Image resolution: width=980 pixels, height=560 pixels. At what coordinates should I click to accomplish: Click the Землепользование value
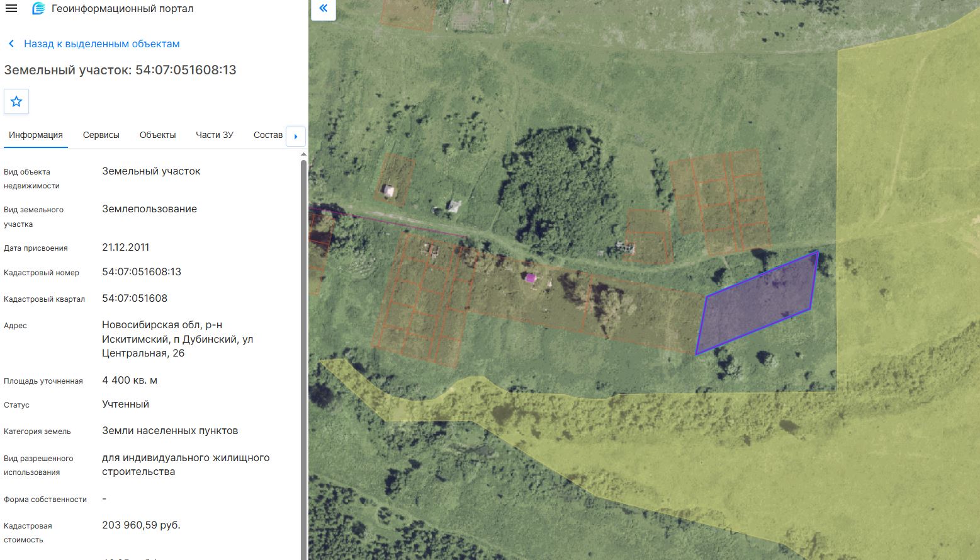point(149,209)
